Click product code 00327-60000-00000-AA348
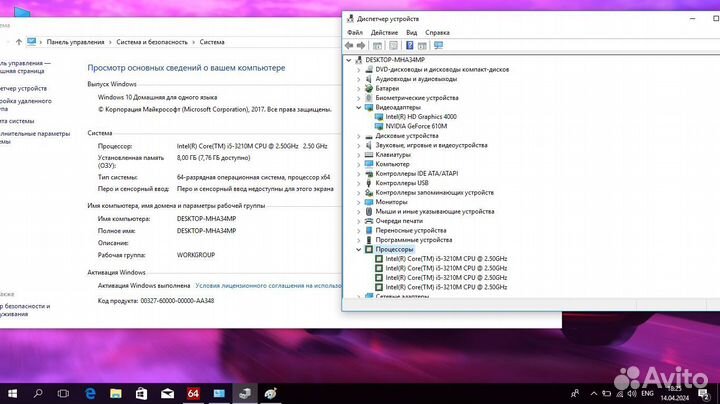720x404 pixels. coord(177,301)
